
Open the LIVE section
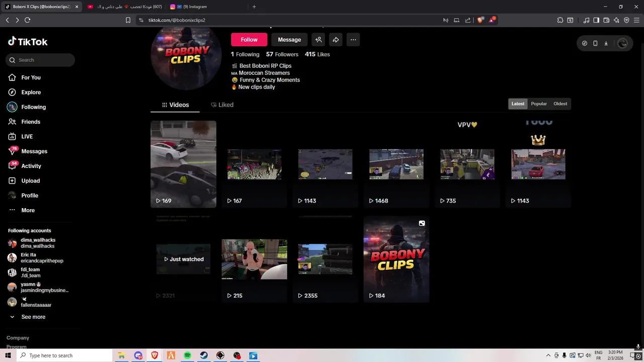27,136
